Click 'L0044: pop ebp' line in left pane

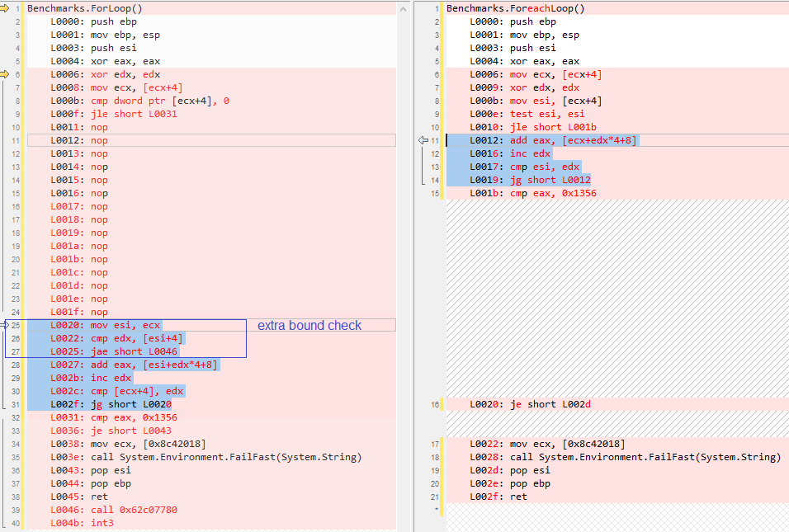(91, 483)
